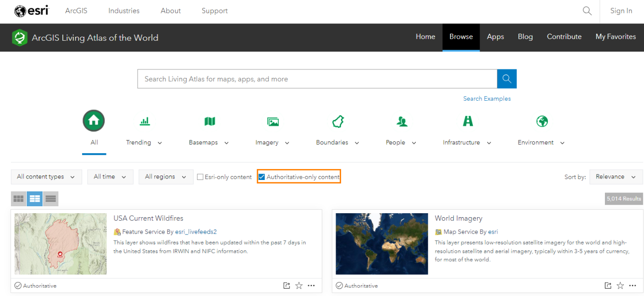Switch to list view layout
Image resolution: width=644 pixels, height=296 pixels.
(50, 199)
